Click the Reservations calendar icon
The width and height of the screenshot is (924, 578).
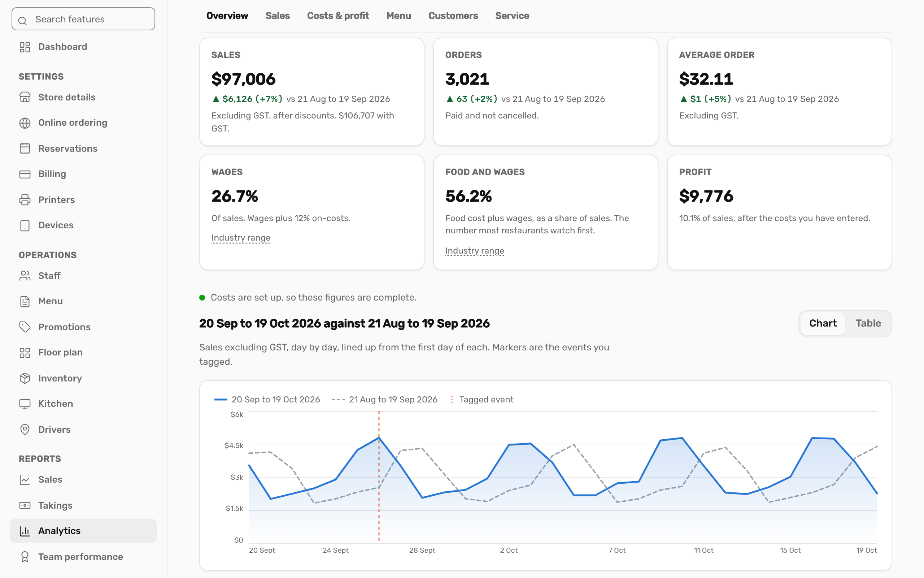[x=25, y=148]
